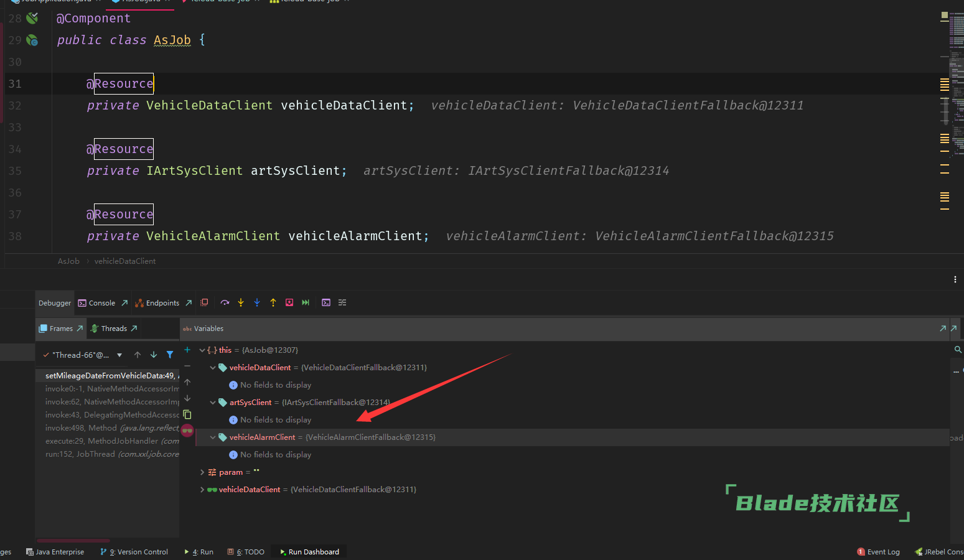
Task: Open Thread-66 thread selector dropdown
Action: click(119, 355)
